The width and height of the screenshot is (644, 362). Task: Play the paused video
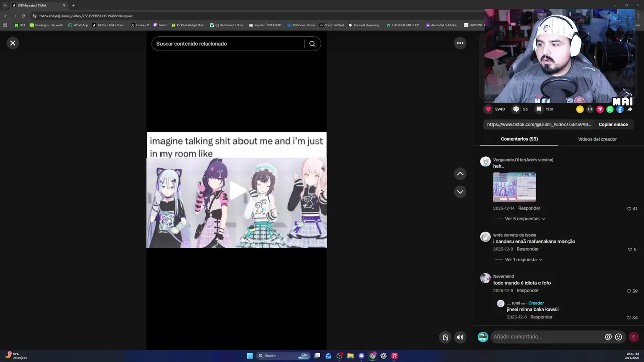click(x=237, y=191)
